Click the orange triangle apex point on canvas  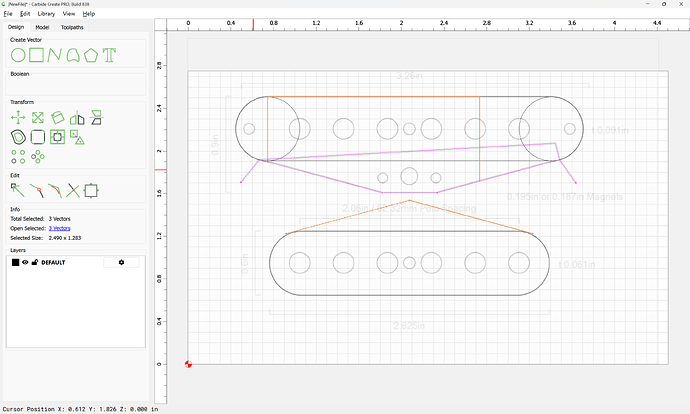pos(409,200)
